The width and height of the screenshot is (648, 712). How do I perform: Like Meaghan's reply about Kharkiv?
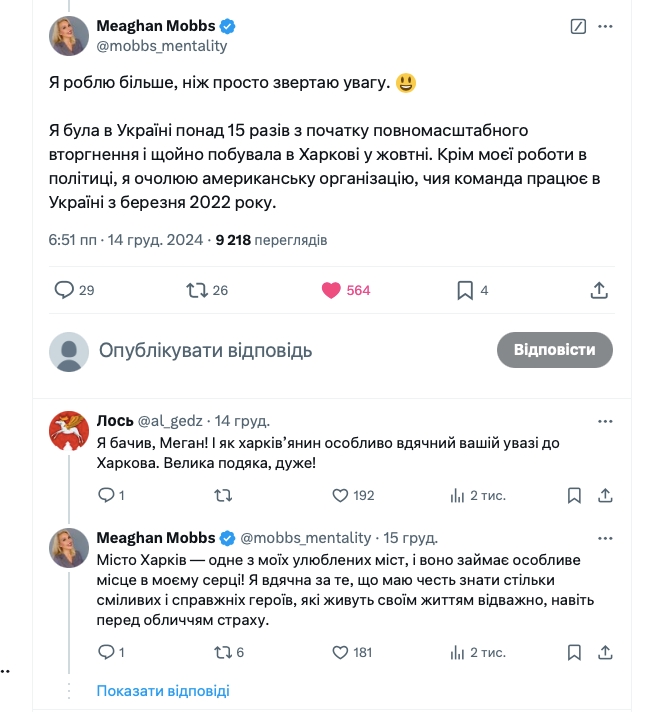[339, 652]
